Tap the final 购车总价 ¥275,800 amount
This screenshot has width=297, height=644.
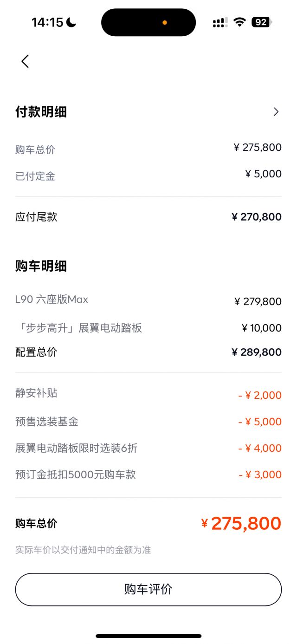tap(245, 523)
